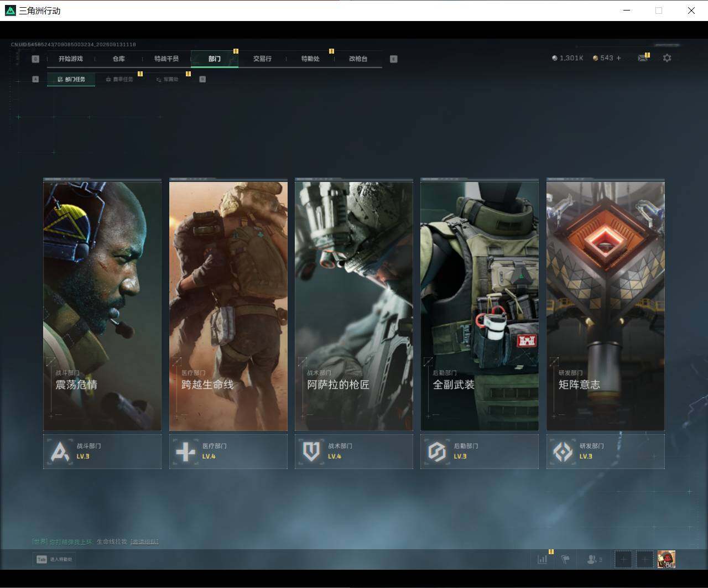
Task: Click the 矩阵意志 title text
Action: click(x=579, y=384)
